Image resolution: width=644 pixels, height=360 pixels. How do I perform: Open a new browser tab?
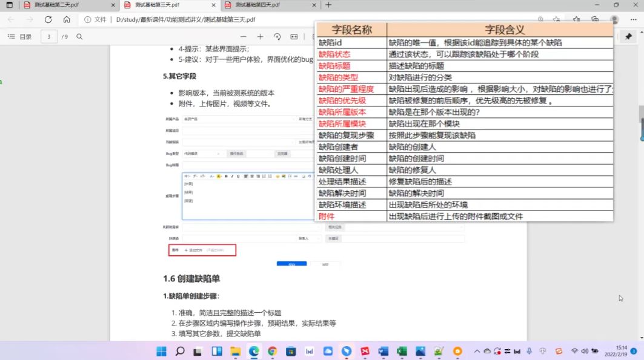click(327, 6)
